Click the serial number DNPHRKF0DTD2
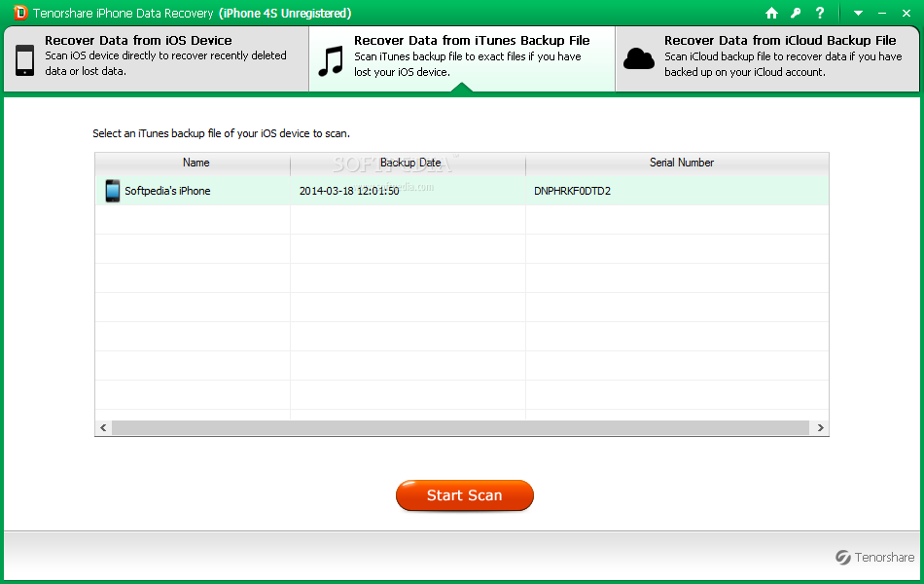The width and height of the screenshot is (924, 584). point(572,191)
